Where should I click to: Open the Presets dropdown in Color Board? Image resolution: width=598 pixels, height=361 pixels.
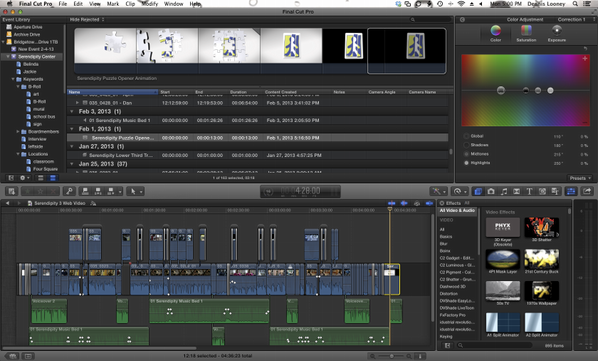click(580, 178)
